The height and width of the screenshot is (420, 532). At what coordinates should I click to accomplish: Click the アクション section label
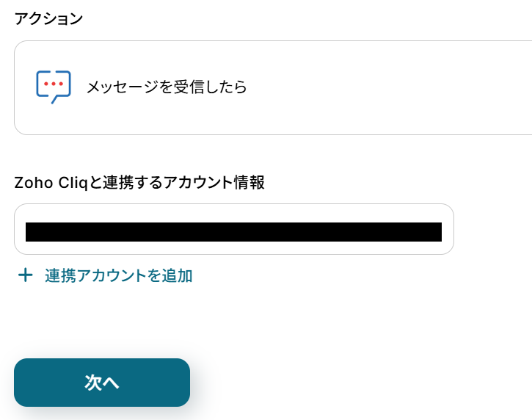point(48,19)
